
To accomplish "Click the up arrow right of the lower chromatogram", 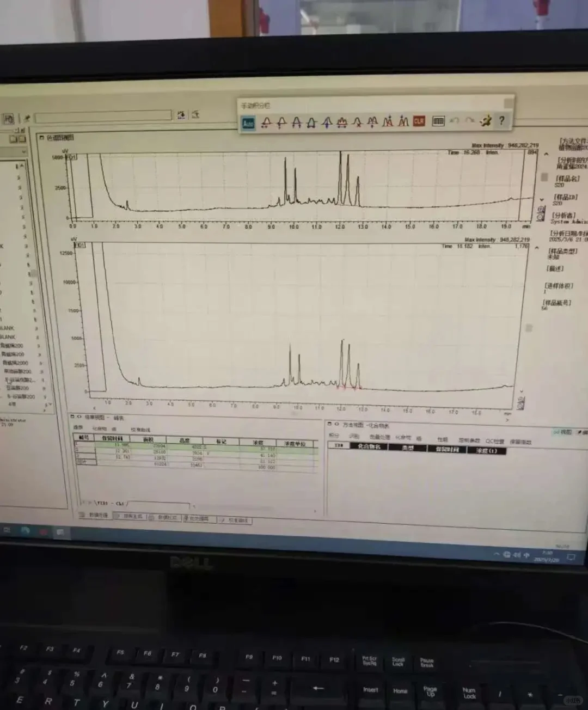I will (536, 248).
